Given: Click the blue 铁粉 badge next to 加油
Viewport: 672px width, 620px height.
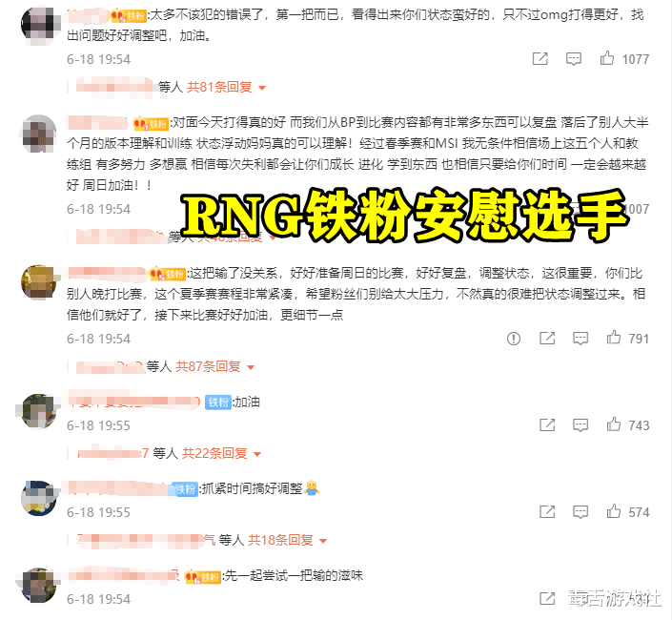Looking at the screenshot, I should tap(218, 403).
